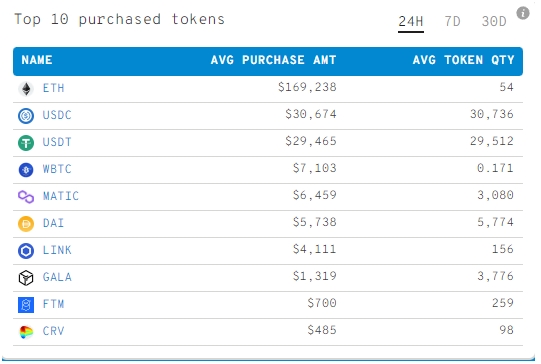The image size is (541, 364).
Task: Open the USDT token link
Action: [57, 142]
